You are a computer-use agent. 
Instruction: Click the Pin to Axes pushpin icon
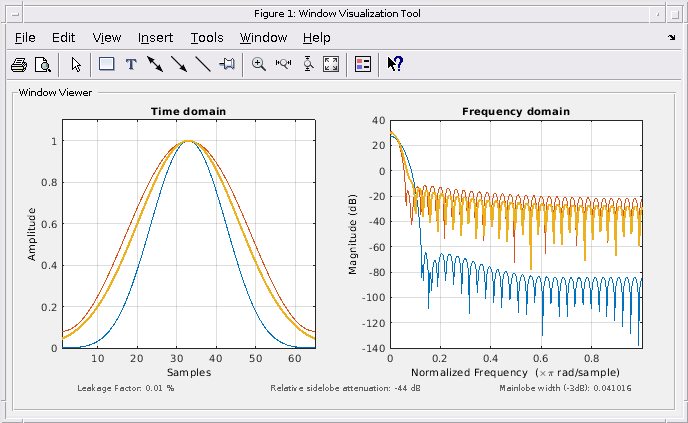pos(227,64)
